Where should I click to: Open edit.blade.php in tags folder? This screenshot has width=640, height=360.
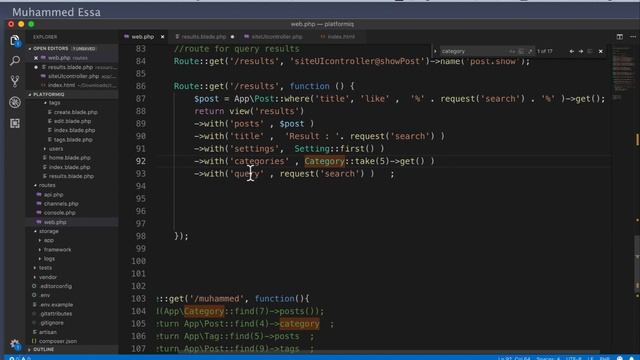click(72, 121)
